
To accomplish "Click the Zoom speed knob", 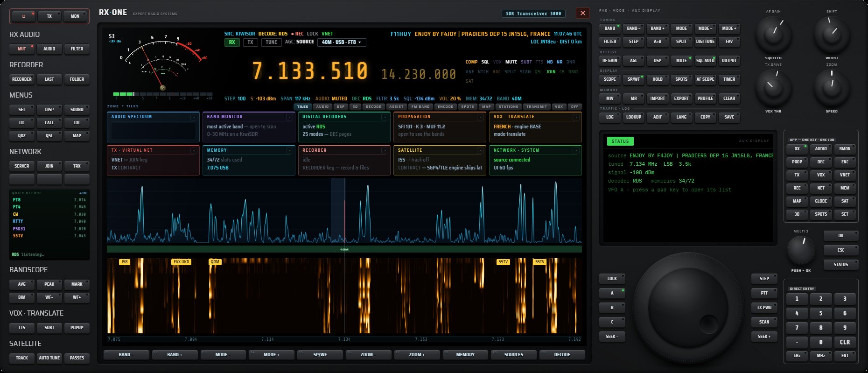I will pos(832,86).
